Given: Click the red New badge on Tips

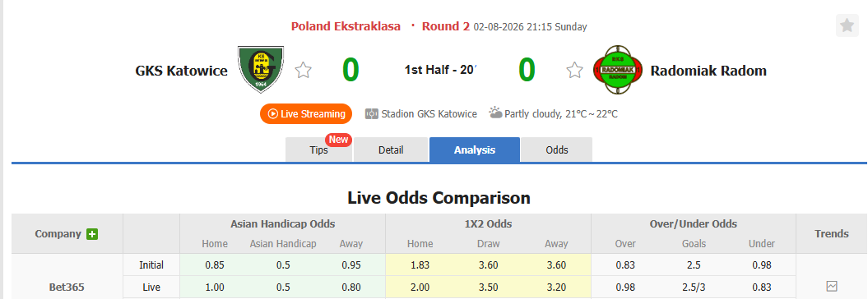Looking at the screenshot, I should (338, 140).
